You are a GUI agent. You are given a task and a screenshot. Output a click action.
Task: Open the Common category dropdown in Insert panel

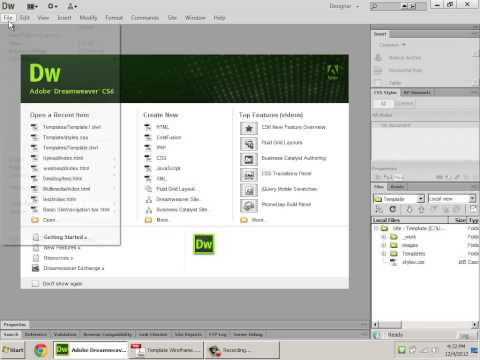[392, 45]
